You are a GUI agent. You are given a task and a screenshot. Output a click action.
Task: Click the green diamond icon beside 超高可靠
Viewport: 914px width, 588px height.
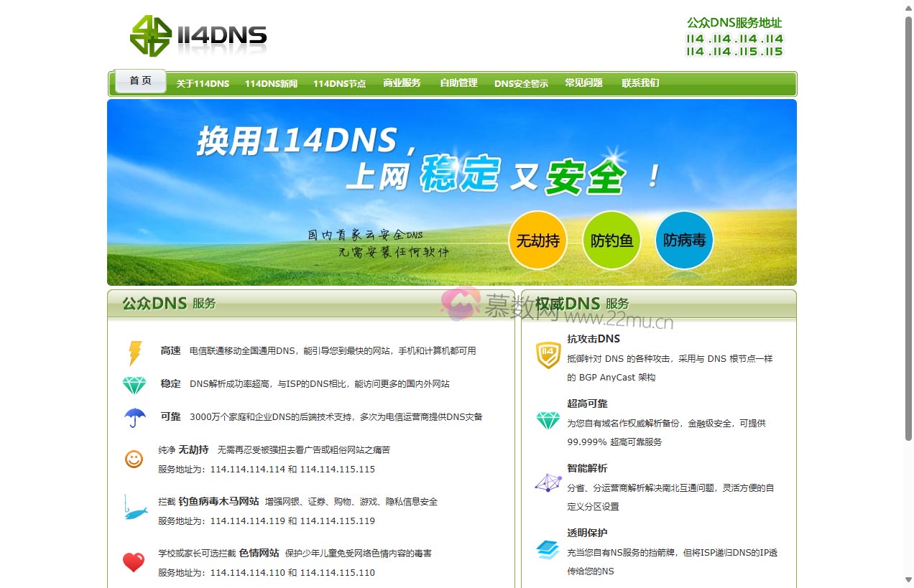[548, 421]
